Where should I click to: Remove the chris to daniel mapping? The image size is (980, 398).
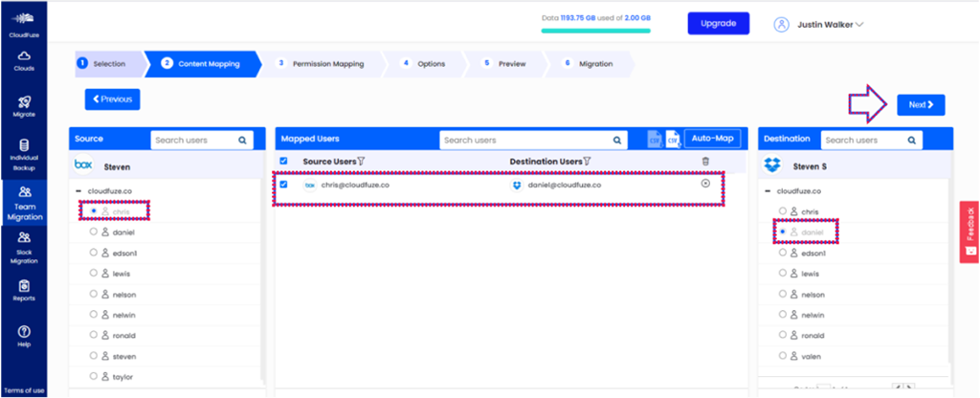point(705,184)
